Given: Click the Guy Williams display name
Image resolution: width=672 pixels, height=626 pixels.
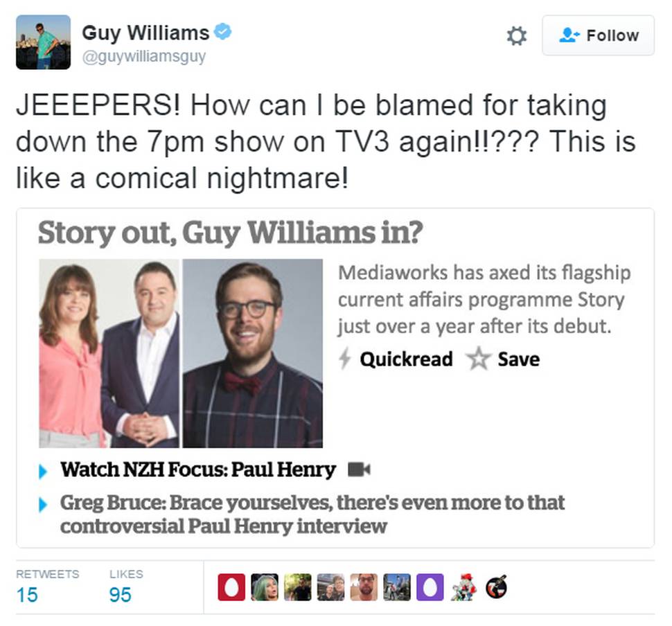Looking at the screenshot, I should [145, 33].
